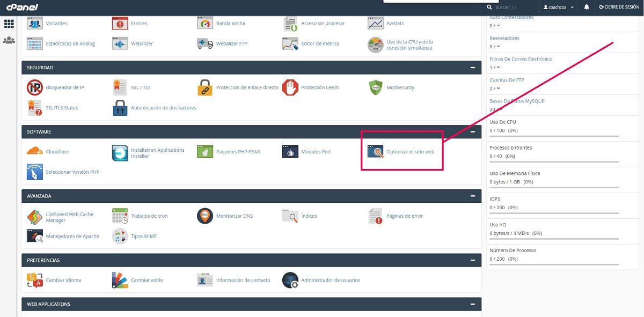This screenshot has width=644, height=317.
Task: Collapse the AVANZADA section
Action: click(473, 195)
